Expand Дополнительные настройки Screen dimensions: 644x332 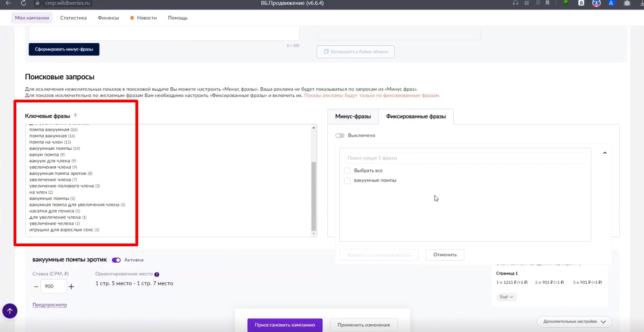[574, 322]
